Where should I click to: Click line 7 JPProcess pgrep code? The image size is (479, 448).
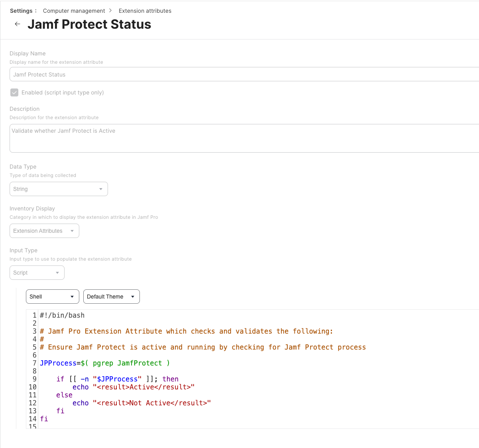point(105,363)
